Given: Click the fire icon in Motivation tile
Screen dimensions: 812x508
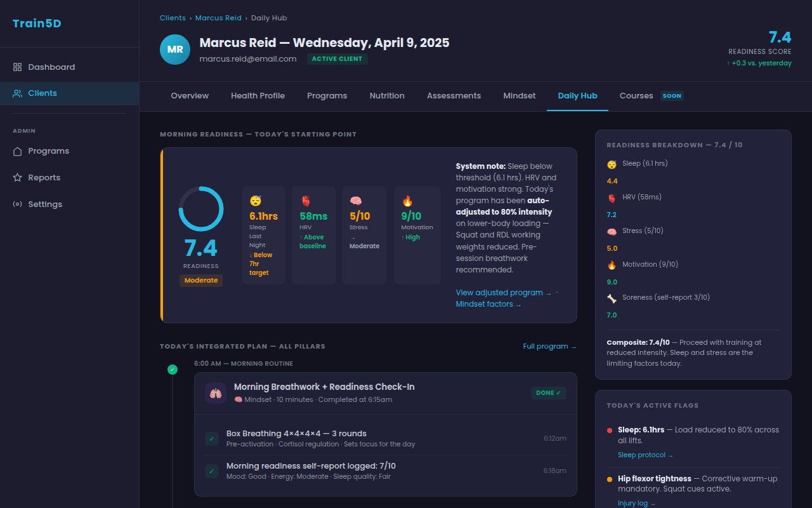Looking at the screenshot, I should (407, 201).
